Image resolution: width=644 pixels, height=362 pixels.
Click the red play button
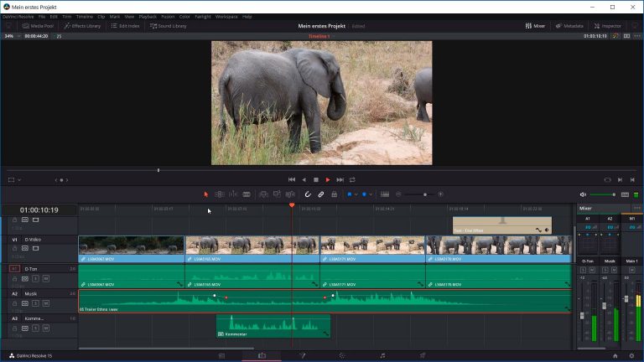(x=328, y=180)
